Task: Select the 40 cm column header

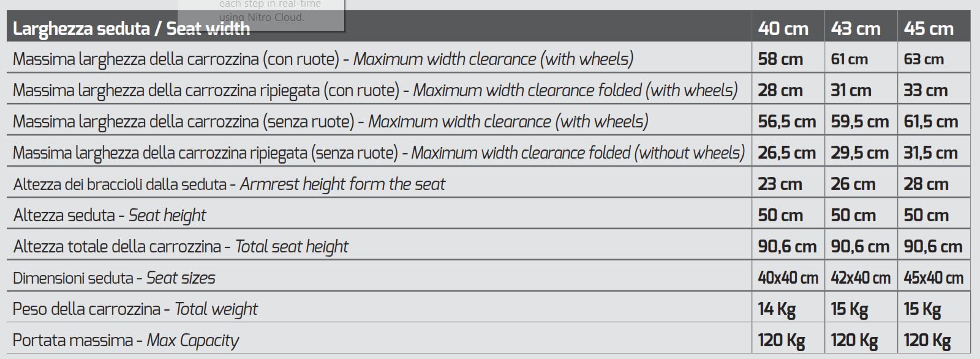Action: [x=783, y=29]
